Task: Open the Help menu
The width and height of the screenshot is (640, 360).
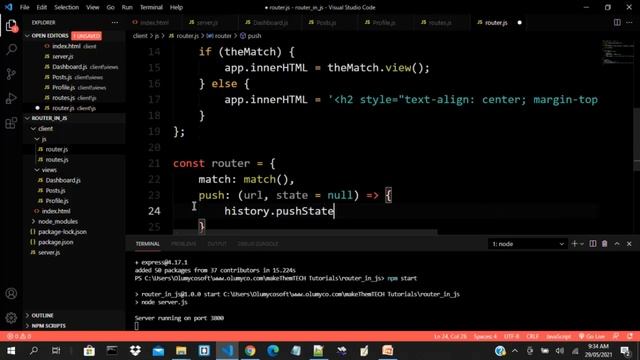Action: tap(176, 7)
